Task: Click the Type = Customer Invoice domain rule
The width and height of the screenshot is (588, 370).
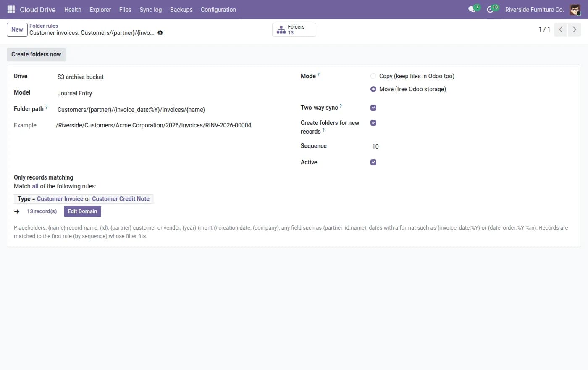Action: click(x=84, y=199)
